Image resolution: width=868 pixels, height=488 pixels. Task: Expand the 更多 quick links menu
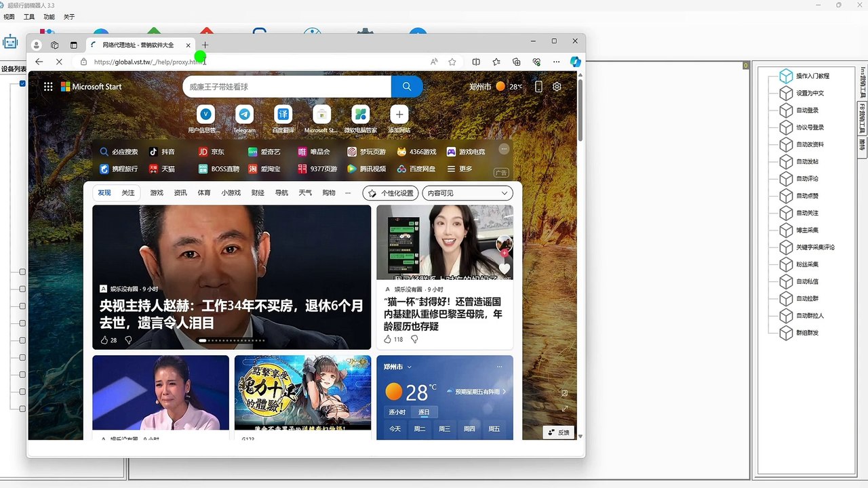coord(459,169)
